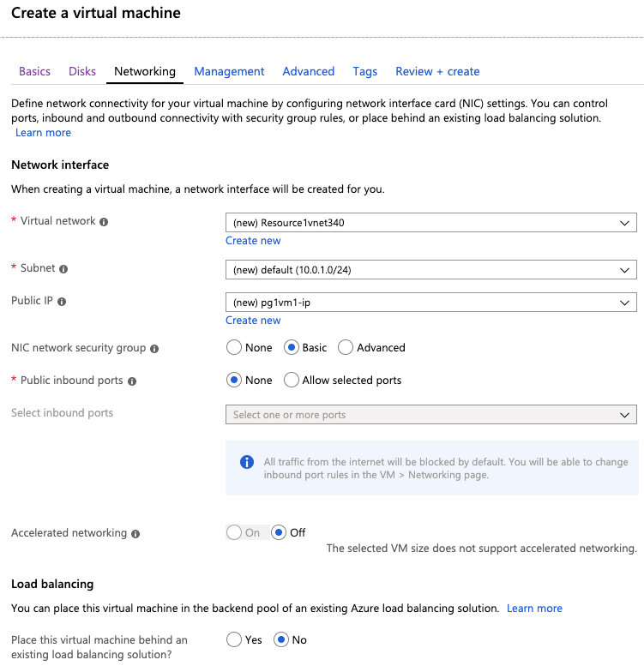Click the blue info icon in the traffic notice
644x666 pixels.
pyautogui.click(x=247, y=462)
